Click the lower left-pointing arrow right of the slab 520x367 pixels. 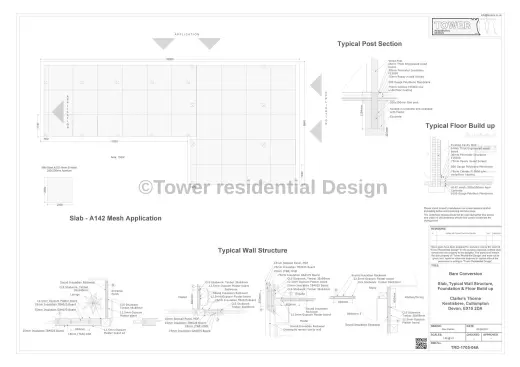[316, 131]
